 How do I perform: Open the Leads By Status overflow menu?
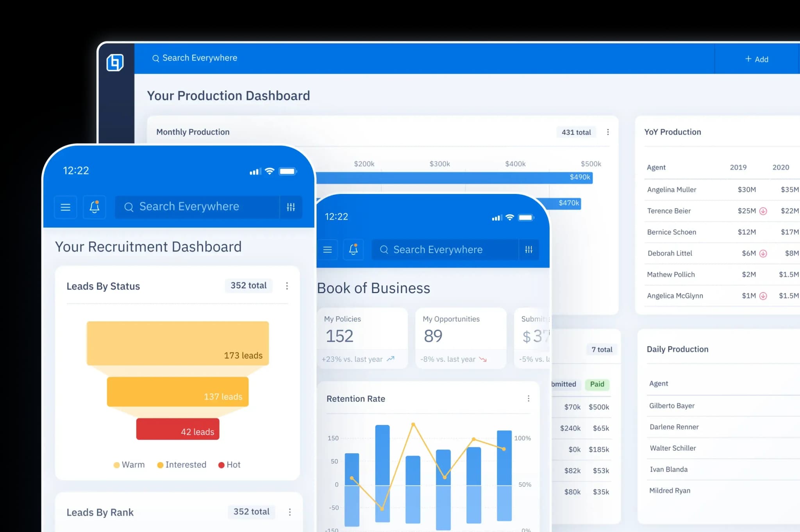[x=287, y=286]
